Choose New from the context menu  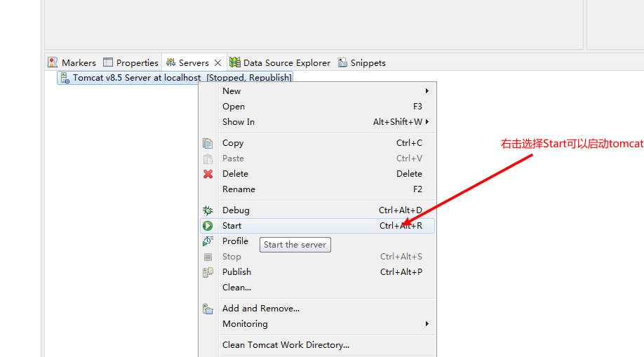(317, 90)
